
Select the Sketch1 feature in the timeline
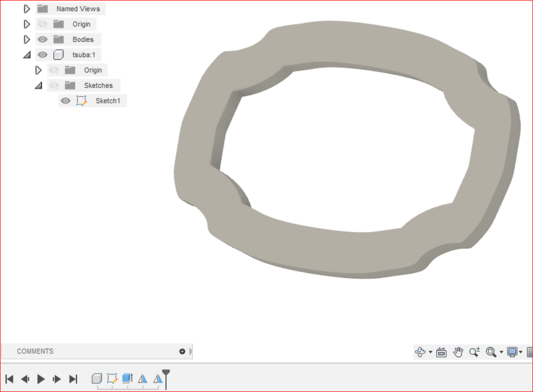click(112, 379)
